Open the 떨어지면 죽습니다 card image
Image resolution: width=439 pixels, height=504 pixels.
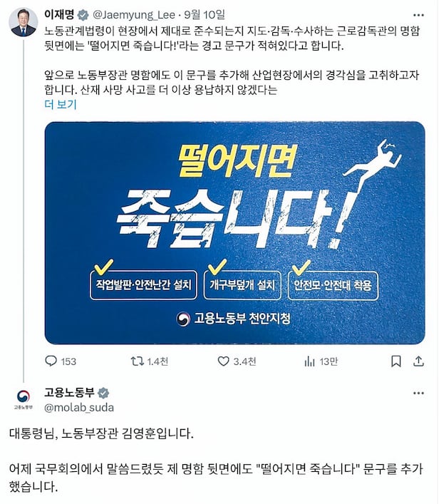(x=235, y=233)
